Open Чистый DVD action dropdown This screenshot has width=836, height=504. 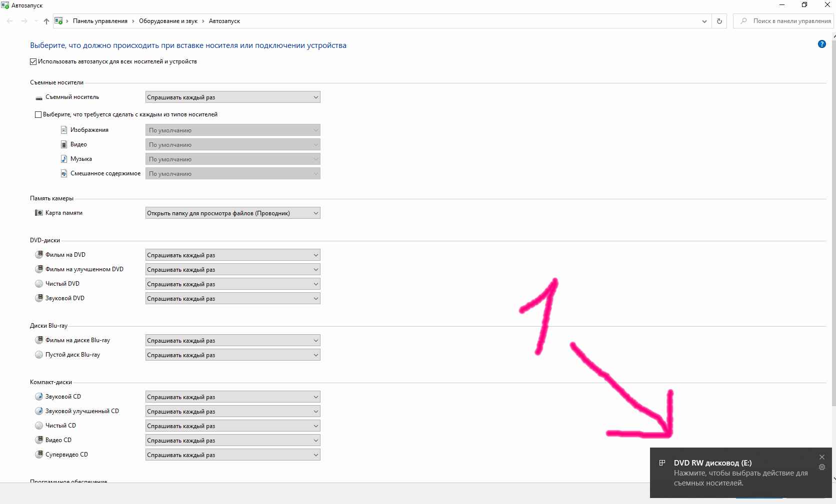(x=233, y=284)
